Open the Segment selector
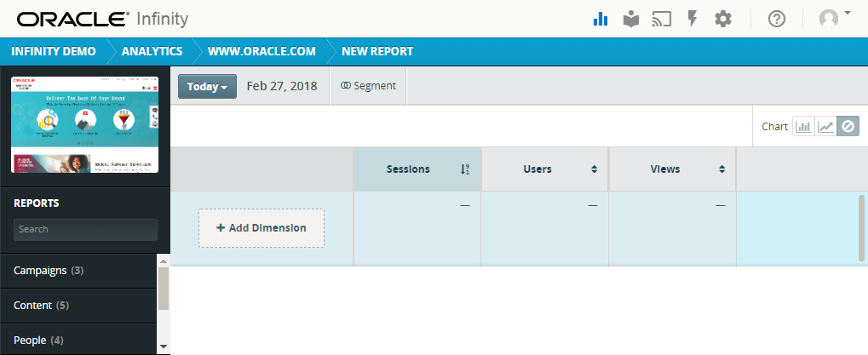The image size is (868, 355). click(x=368, y=86)
